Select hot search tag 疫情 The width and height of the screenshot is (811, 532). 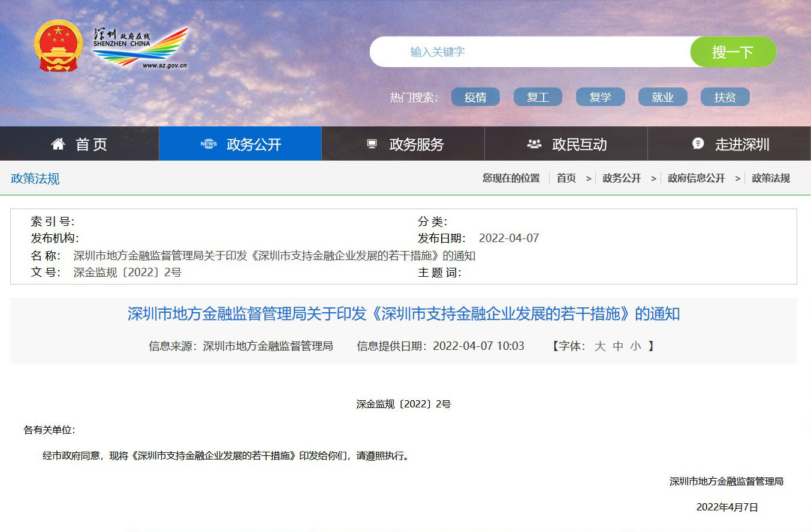point(475,98)
